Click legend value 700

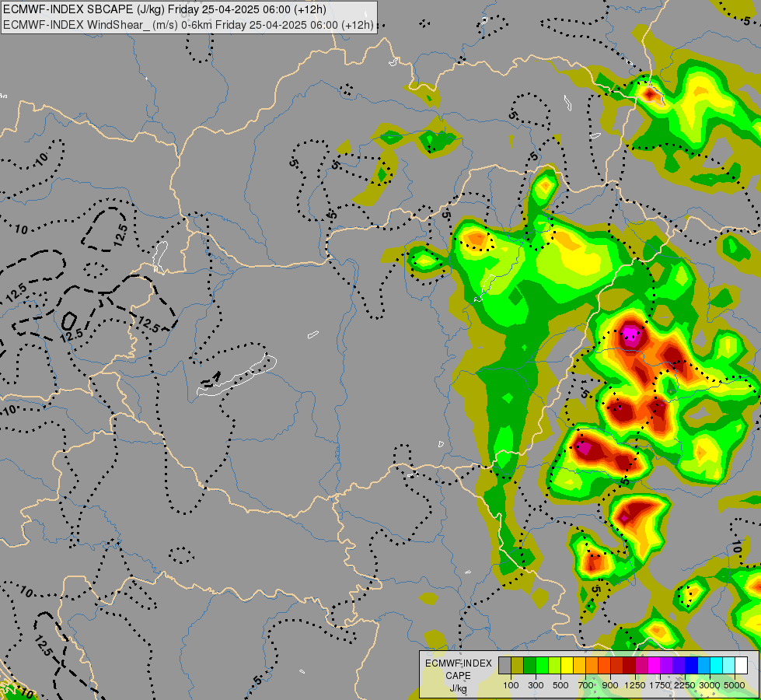586,685
